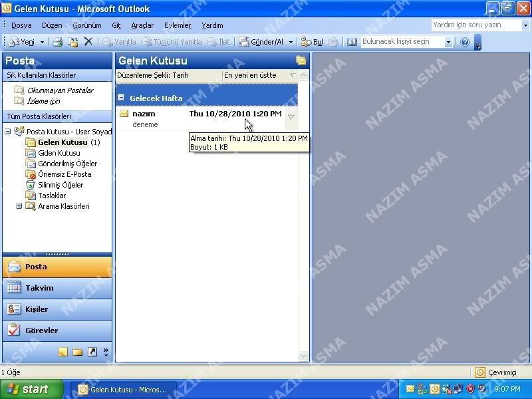
Task: Click the Yardım için soru yazın box
Action: [476, 25]
